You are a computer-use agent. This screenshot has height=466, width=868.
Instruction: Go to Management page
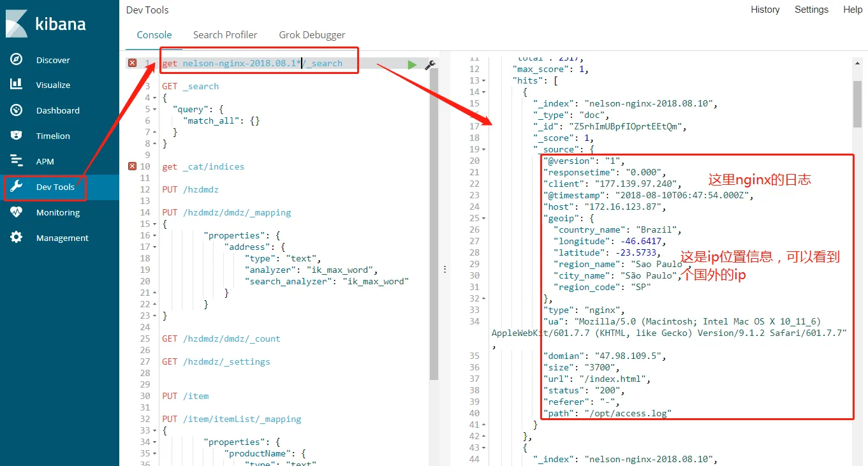pyautogui.click(x=63, y=238)
